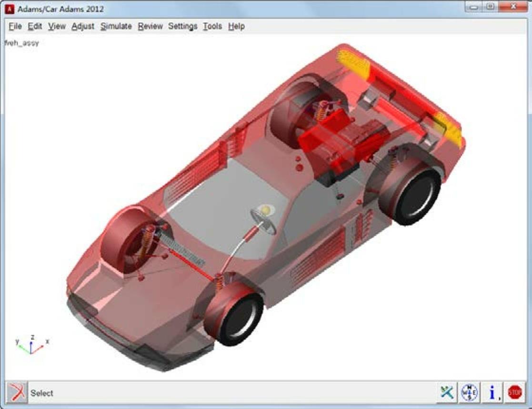Open the View menu
Screen dimensions: 532x409
[57, 26]
